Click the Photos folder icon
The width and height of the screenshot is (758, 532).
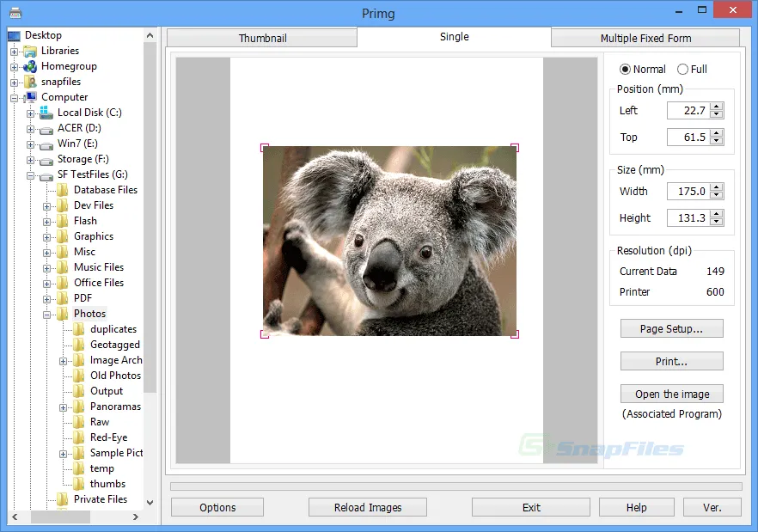[63, 314]
